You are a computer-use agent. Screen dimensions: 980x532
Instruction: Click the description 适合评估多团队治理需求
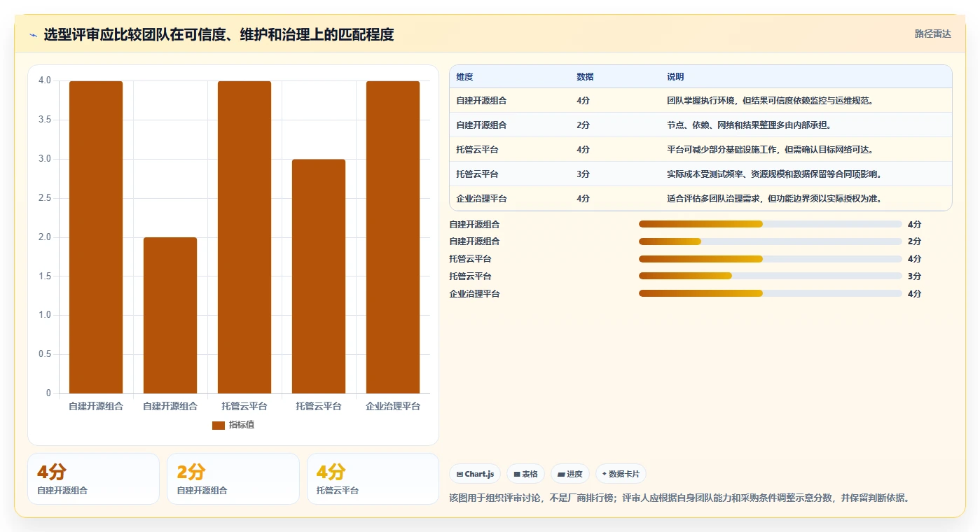[x=774, y=199]
